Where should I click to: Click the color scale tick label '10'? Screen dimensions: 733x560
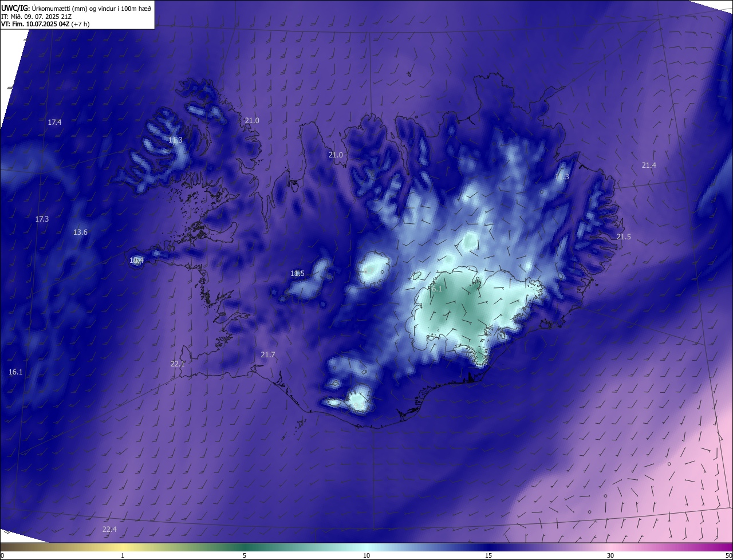tap(366, 555)
